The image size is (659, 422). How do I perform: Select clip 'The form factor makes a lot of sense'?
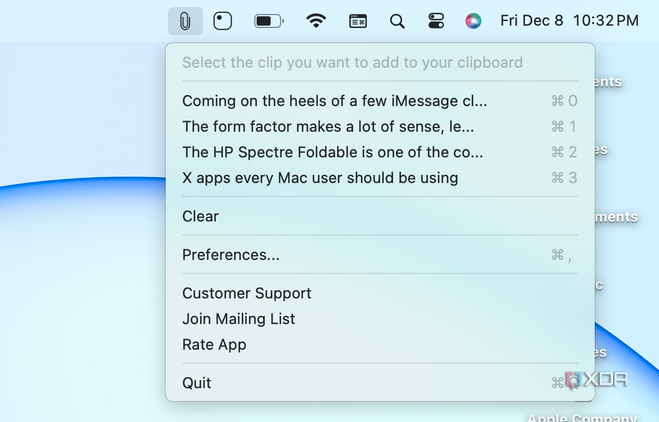(x=380, y=127)
